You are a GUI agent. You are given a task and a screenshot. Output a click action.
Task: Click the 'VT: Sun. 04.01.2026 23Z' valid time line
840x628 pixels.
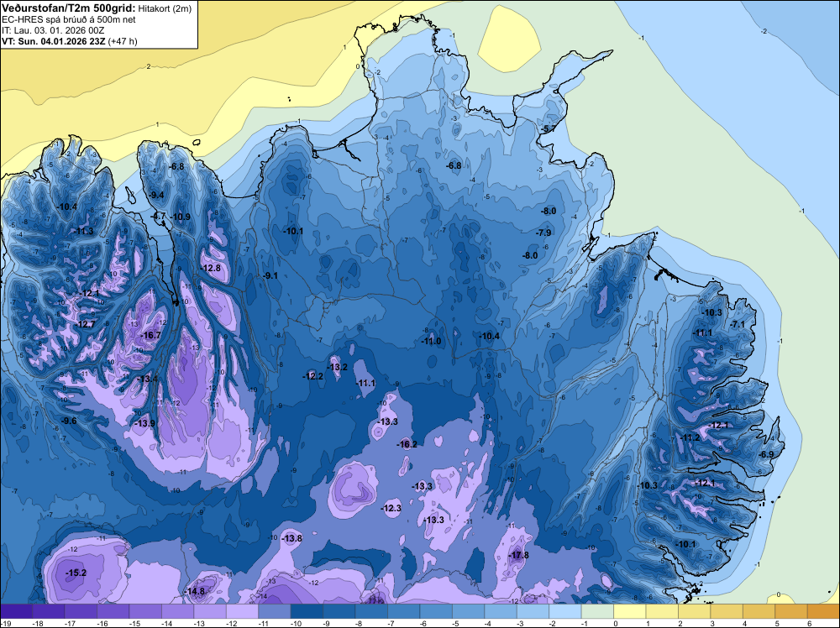(54, 41)
